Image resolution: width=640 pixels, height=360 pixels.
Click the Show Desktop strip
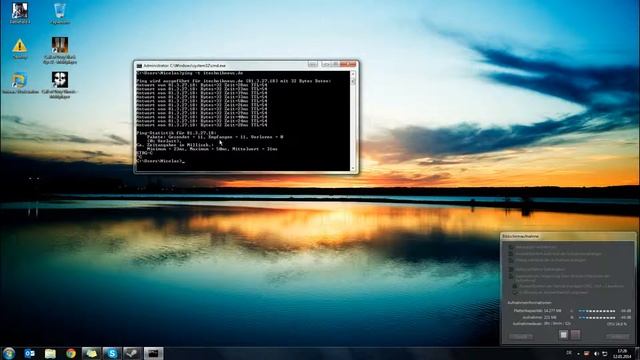637,353
